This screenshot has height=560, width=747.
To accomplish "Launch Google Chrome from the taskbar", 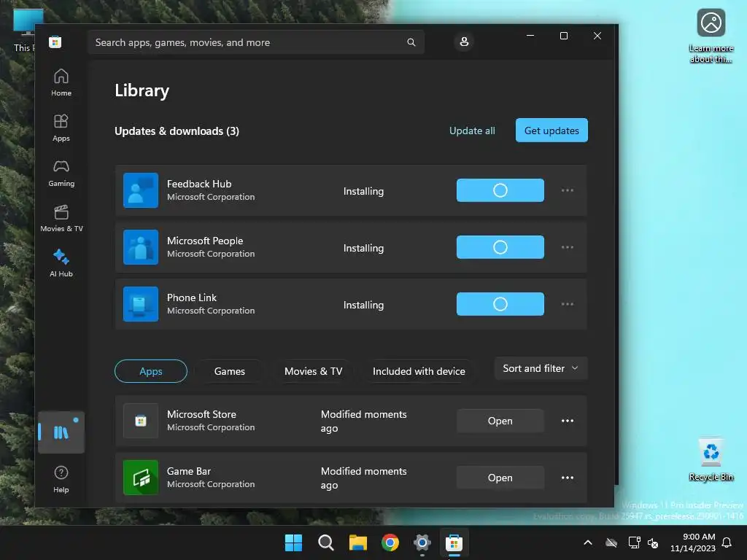I will click(x=390, y=542).
